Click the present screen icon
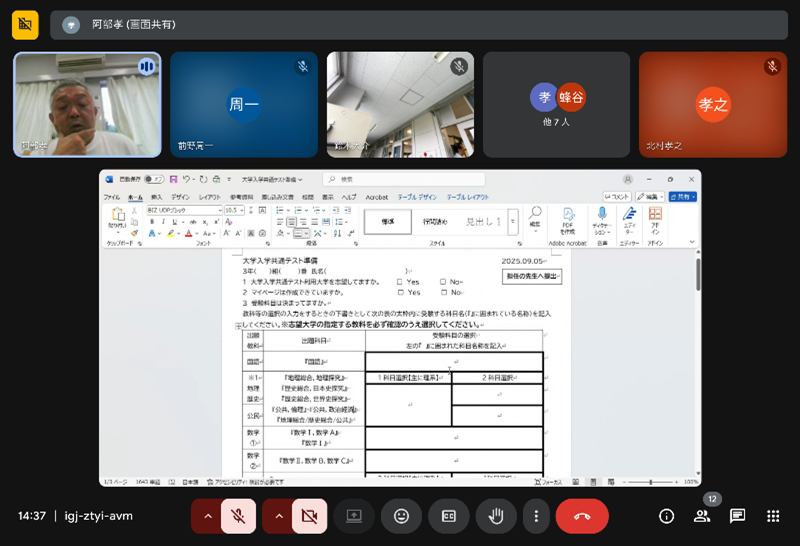Viewport: 800px width, 546px height. (353, 516)
